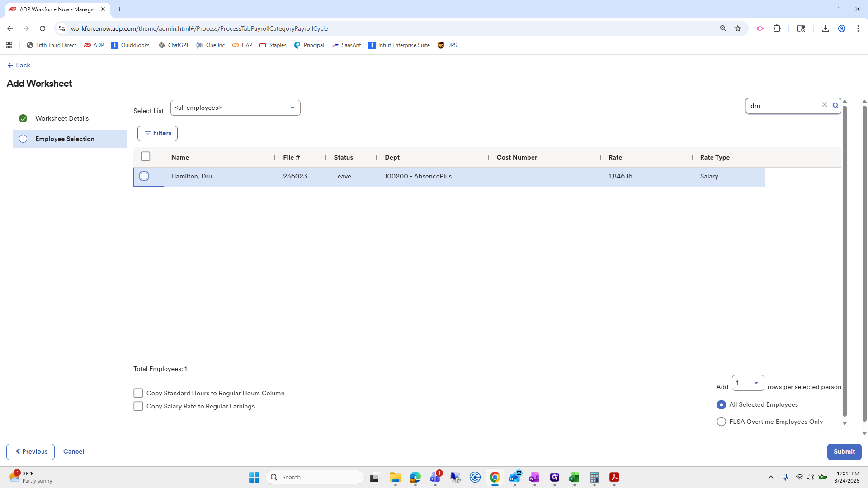Bookmark this page with the star icon
This screenshot has height=488, width=868.
click(738, 28)
